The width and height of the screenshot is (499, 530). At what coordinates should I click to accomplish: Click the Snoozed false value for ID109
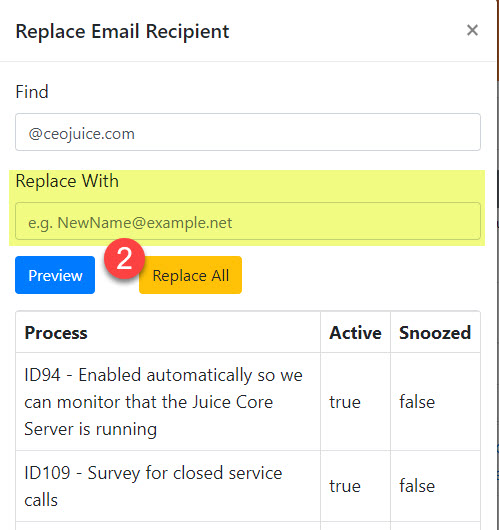point(417,486)
